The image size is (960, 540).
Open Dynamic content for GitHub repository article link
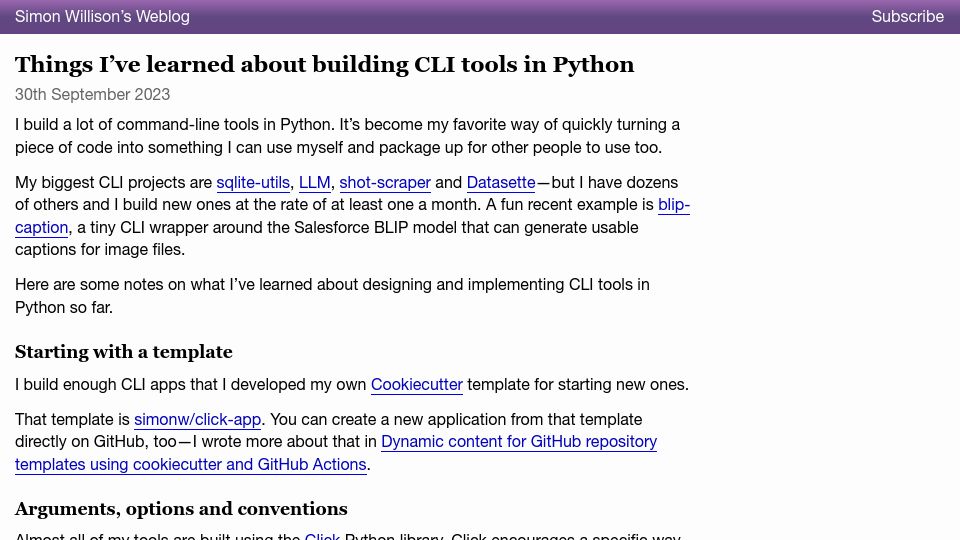coord(519,441)
